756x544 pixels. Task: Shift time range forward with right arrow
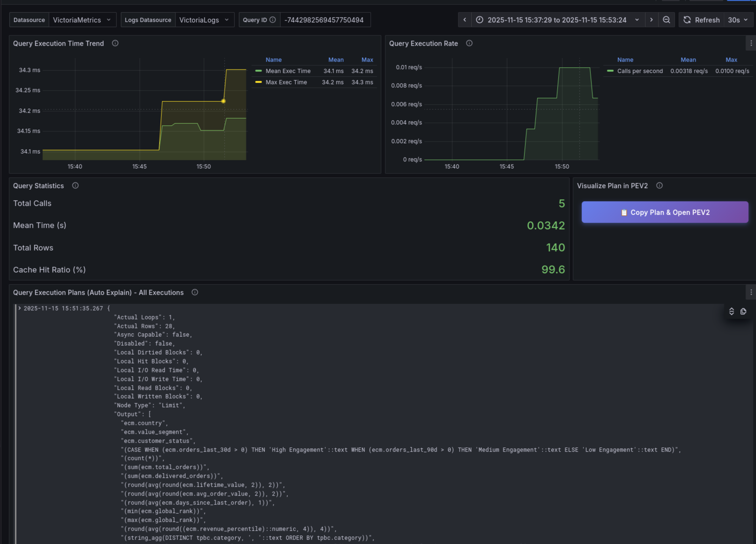coord(652,20)
